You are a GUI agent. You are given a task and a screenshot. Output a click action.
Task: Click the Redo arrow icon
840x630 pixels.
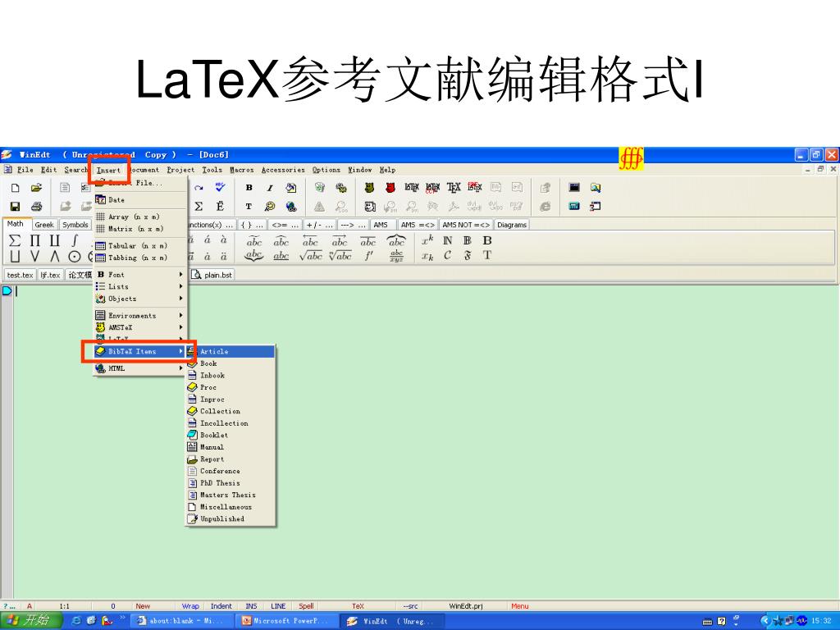click(199, 188)
